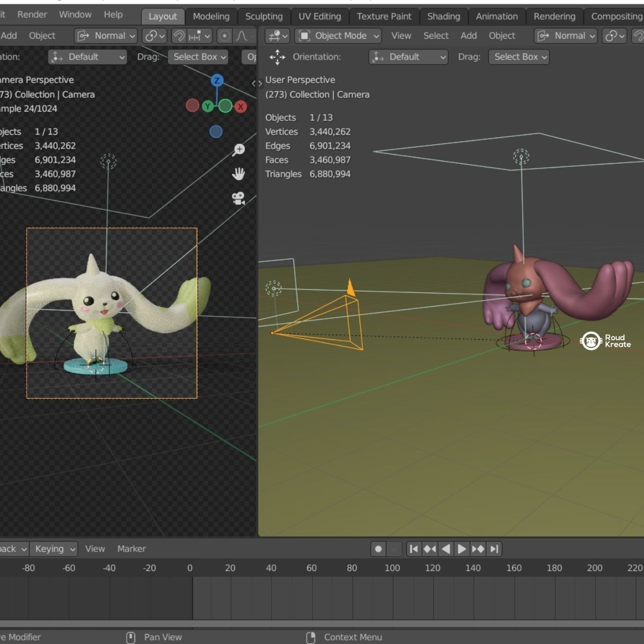Switch to the Animation workspace tab
Viewport: 644px width, 644px height.
pos(497,17)
